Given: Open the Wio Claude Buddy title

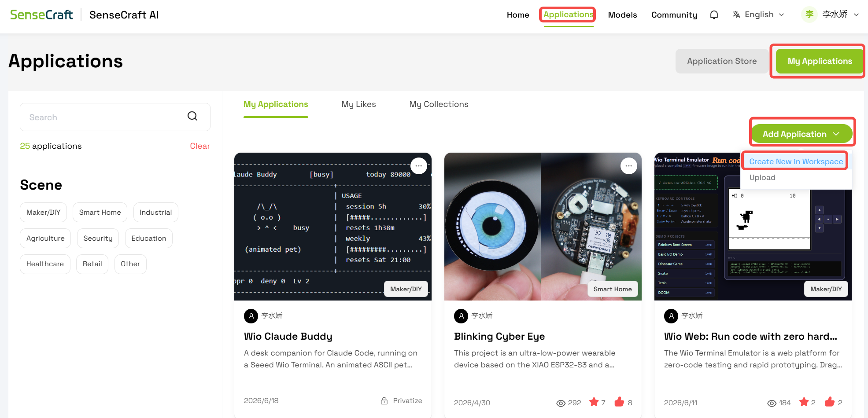Looking at the screenshot, I should (288, 337).
